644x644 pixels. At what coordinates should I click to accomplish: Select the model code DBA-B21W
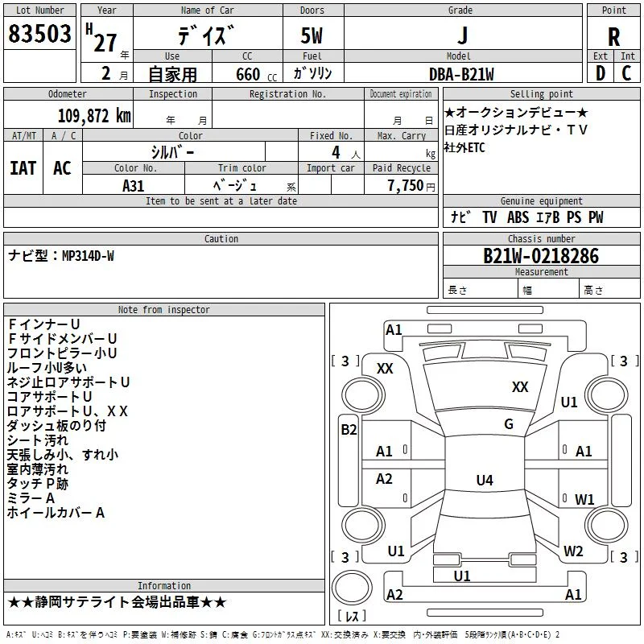pyautogui.click(x=461, y=74)
